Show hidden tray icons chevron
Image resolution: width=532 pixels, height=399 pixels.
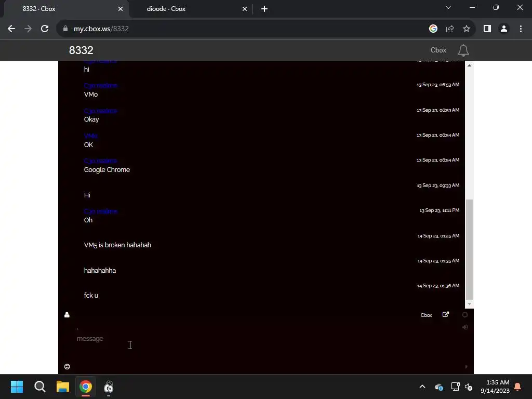click(422, 387)
